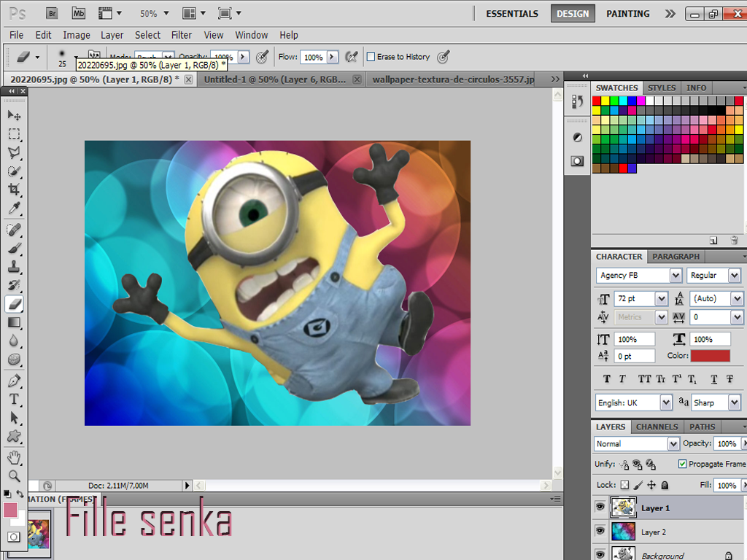Close the 20220695.jpg document tab
This screenshot has width=747, height=560.
pos(189,79)
